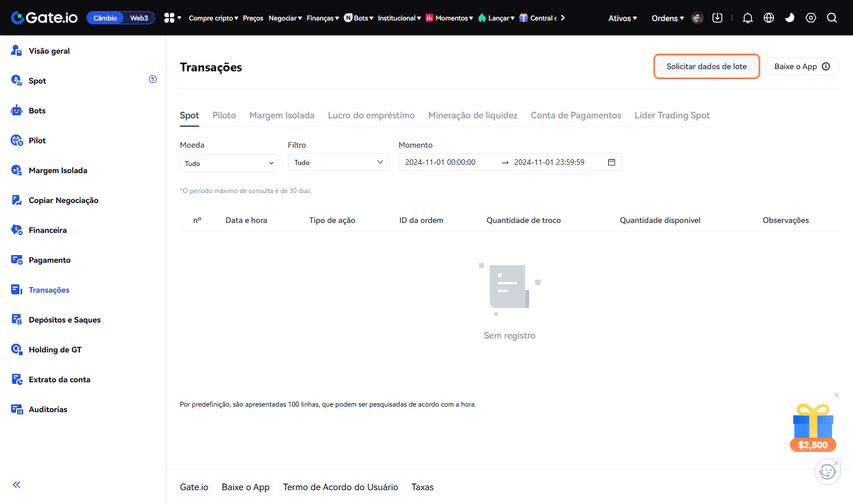Open the user profile avatar
Viewport: 853px width, 504px height.
[x=697, y=18]
